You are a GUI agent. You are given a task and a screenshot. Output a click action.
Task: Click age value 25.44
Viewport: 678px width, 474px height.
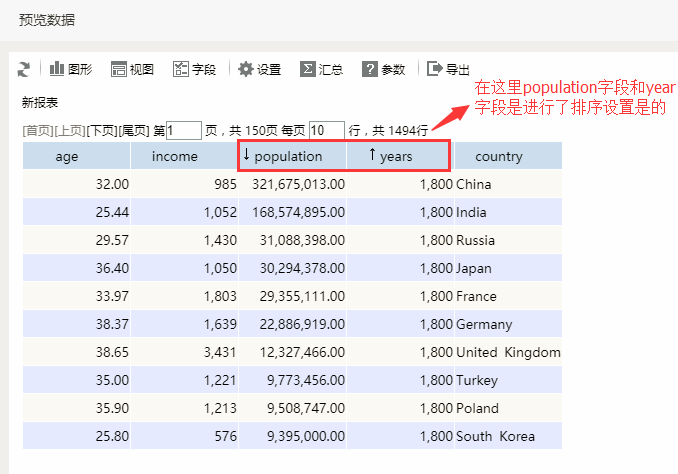[x=112, y=212]
